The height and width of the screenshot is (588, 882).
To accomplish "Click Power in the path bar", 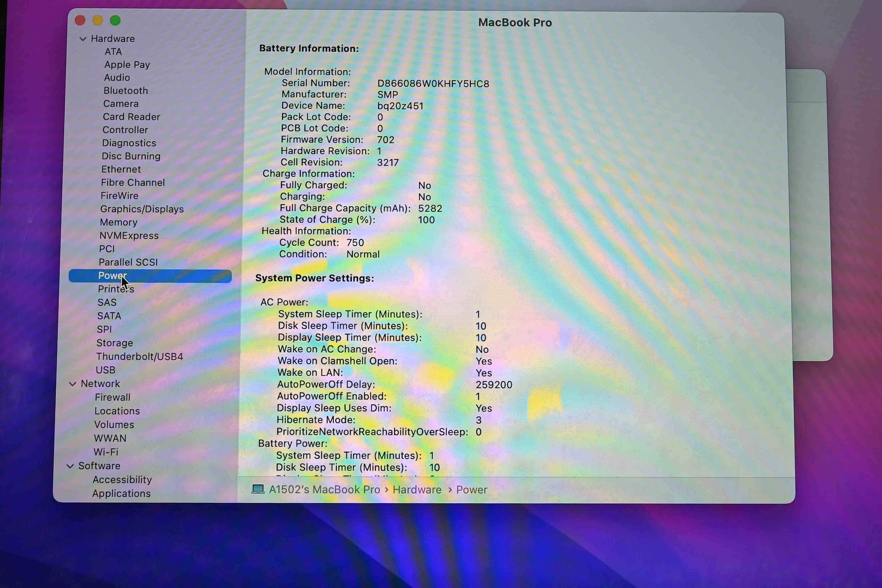I will coord(472,490).
